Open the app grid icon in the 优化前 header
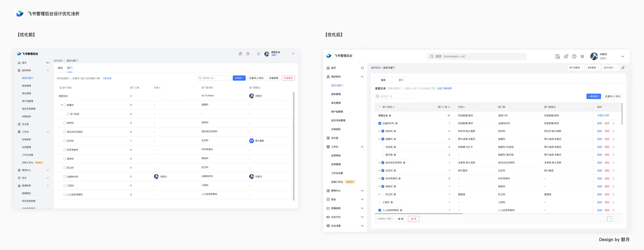 (x=258, y=54)
